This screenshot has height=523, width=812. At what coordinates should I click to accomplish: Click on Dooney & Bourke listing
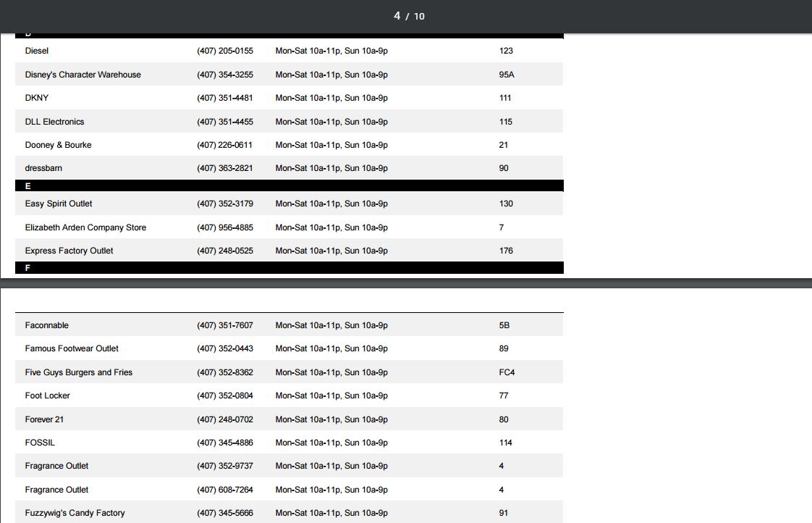58,145
